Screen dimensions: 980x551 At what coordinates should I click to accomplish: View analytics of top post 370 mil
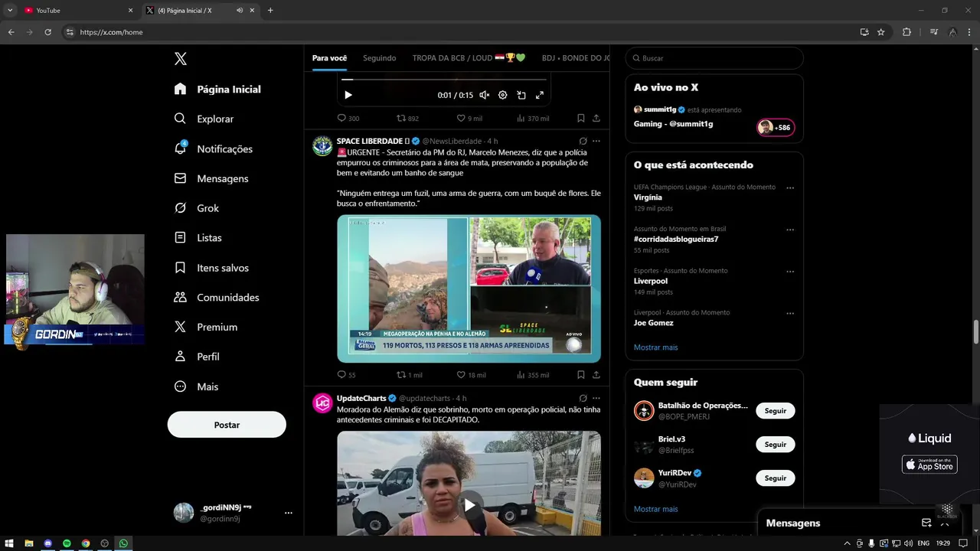(533, 119)
